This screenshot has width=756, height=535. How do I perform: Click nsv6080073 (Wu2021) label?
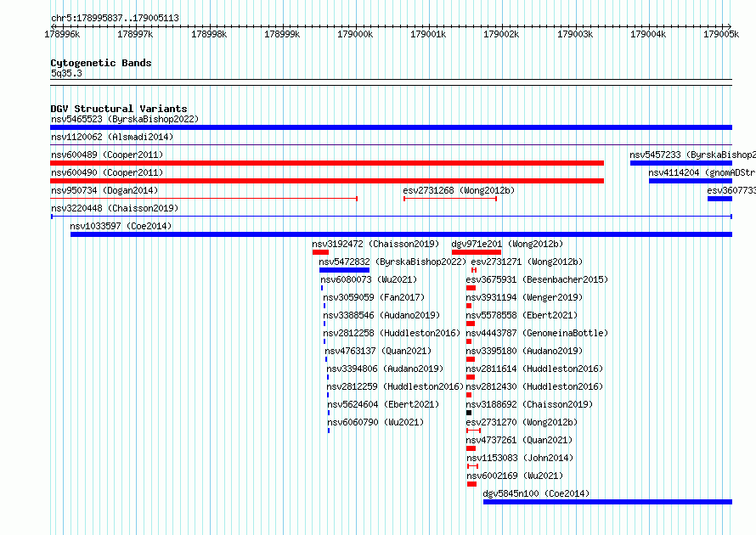(x=369, y=279)
